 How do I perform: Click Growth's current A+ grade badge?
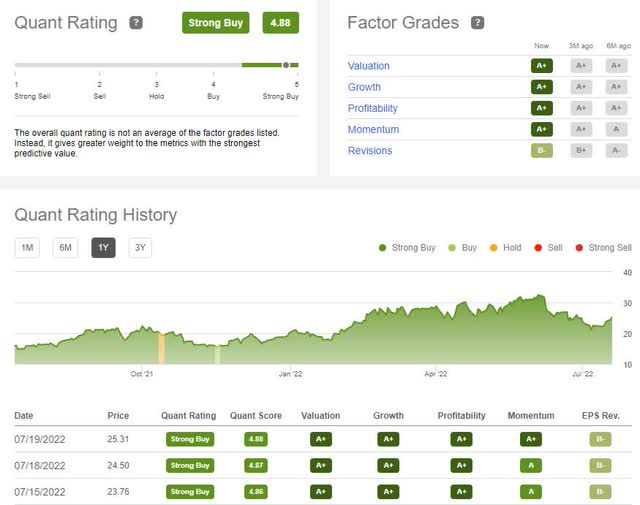tap(542, 87)
